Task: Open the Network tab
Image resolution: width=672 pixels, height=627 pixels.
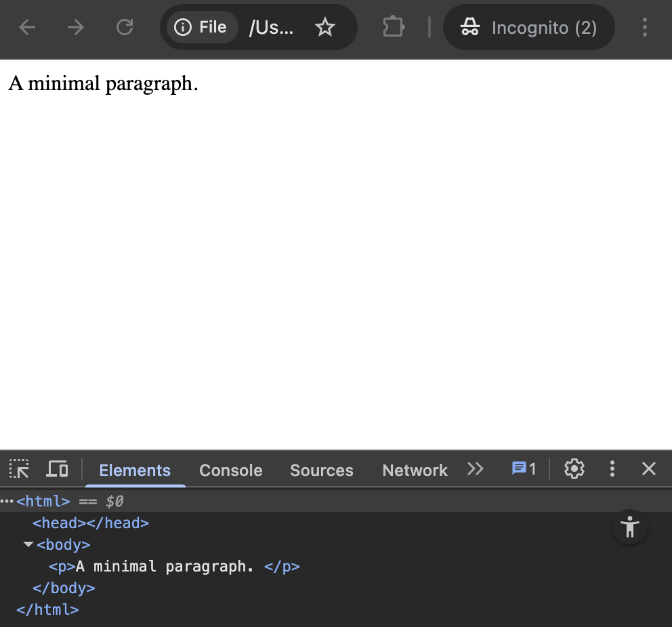Action: [415, 470]
